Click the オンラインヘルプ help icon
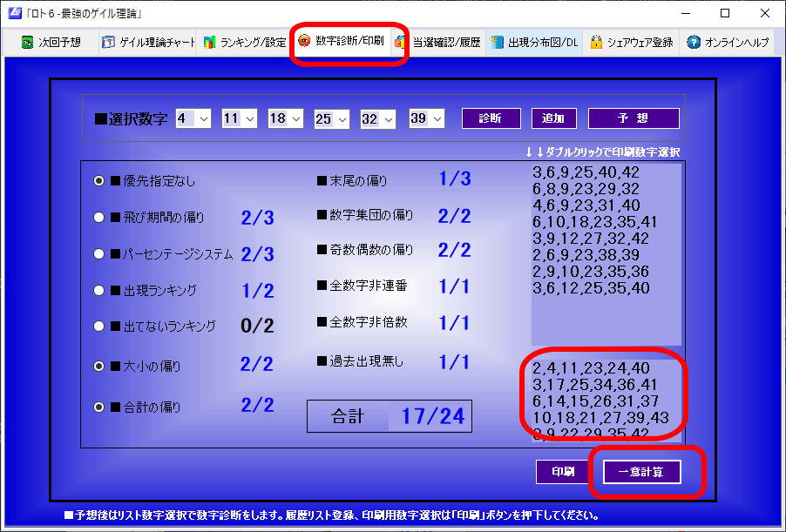This screenshot has height=532, width=786. 694,42
